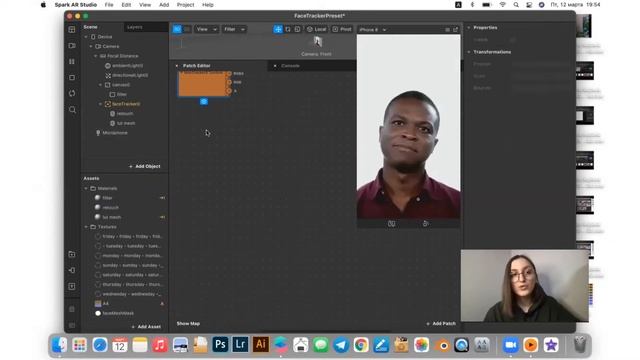
Task: Click the rotate device icon below preview
Action: (x=391, y=224)
